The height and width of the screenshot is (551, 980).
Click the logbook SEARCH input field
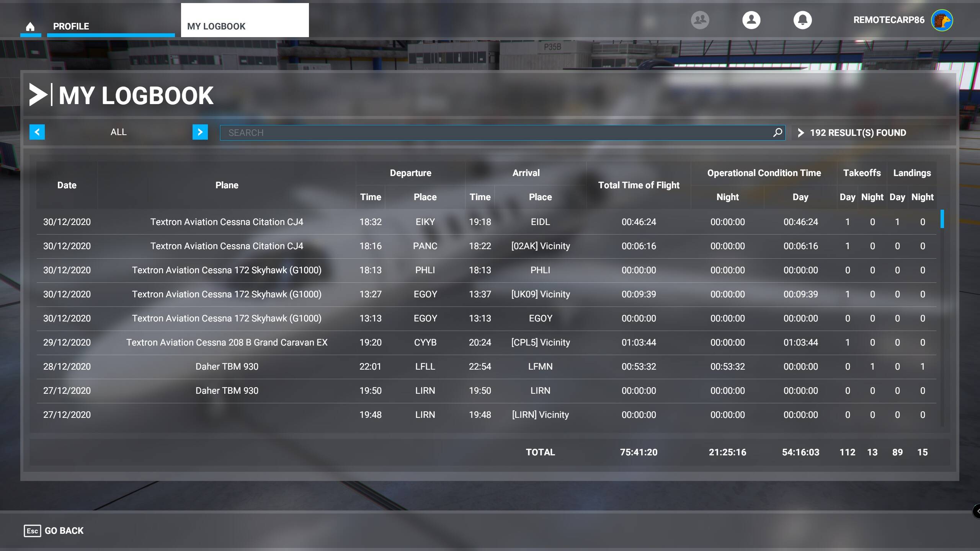coord(494,133)
